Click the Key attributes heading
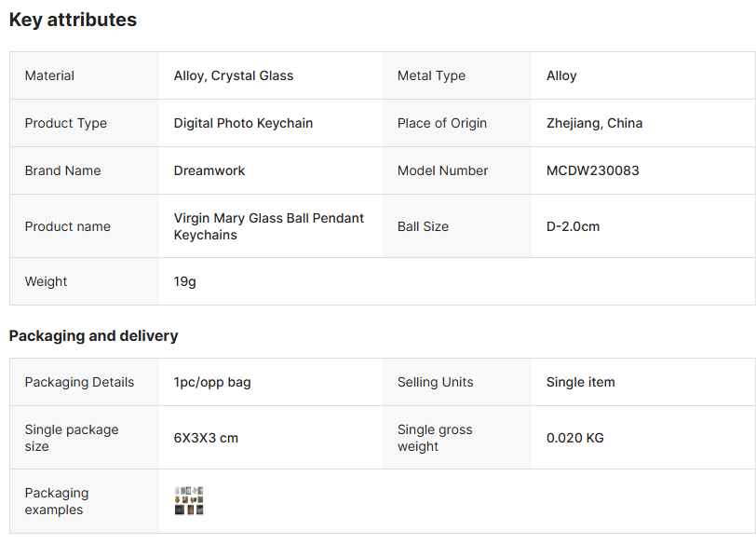The width and height of the screenshot is (756, 544). 73,20
